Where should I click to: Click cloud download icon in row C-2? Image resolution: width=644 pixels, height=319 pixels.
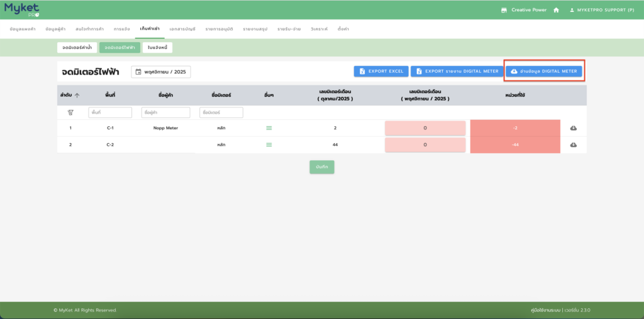[574, 144]
